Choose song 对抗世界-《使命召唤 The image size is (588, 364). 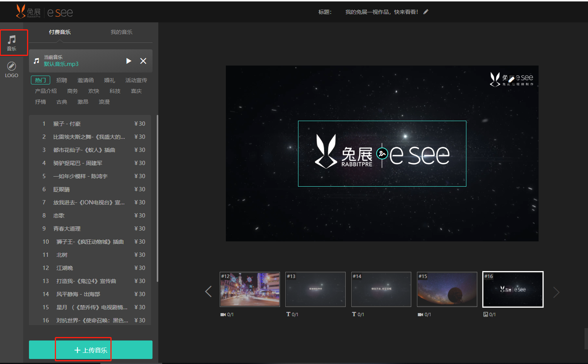click(90, 320)
